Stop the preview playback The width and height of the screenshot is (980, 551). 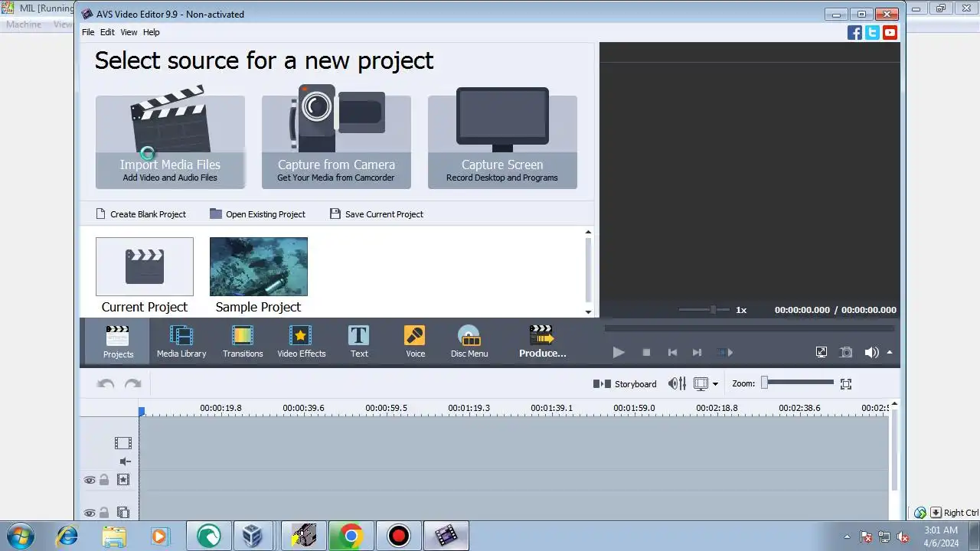point(646,352)
